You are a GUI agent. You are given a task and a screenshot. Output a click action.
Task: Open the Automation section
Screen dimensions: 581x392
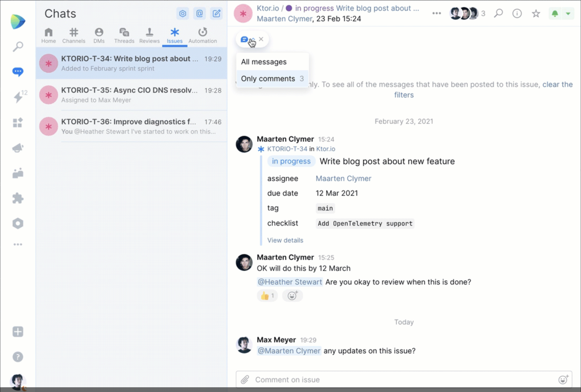point(203,35)
